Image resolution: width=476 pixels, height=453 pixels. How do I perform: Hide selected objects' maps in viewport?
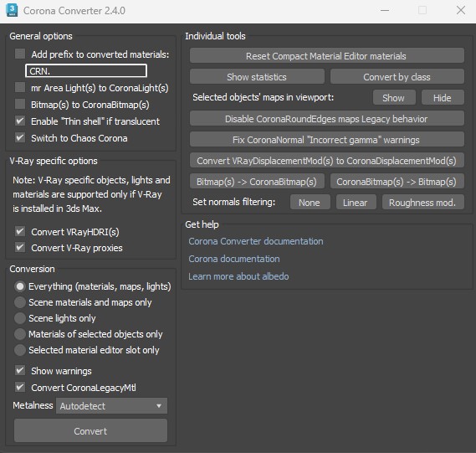click(x=443, y=98)
